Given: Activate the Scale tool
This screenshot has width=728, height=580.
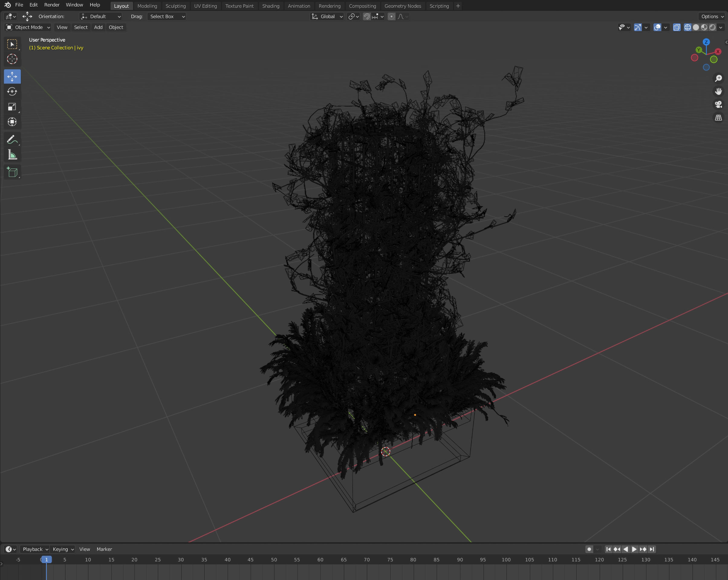Looking at the screenshot, I should tap(12, 107).
